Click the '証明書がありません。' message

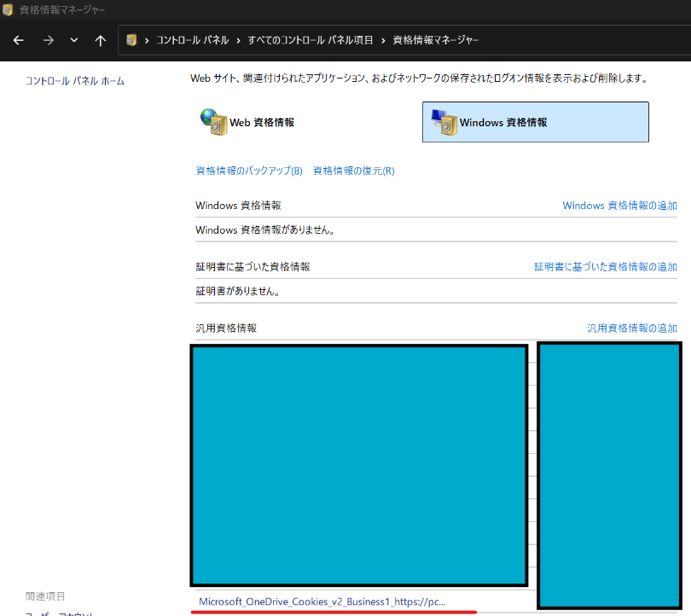click(238, 291)
